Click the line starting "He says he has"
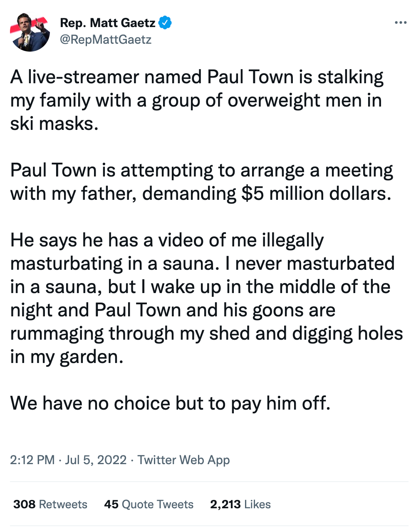Image resolution: width=411 pixels, height=532 pixels. point(166,241)
